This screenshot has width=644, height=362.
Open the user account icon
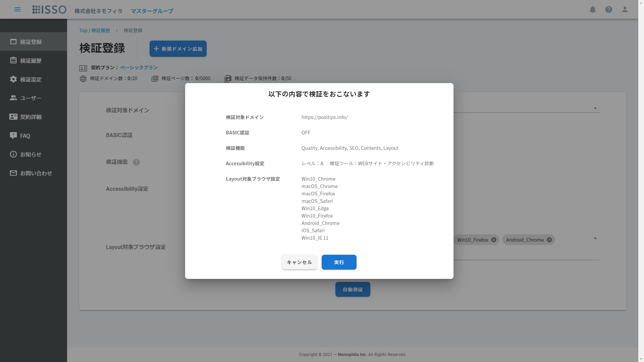click(x=625, y=9)
